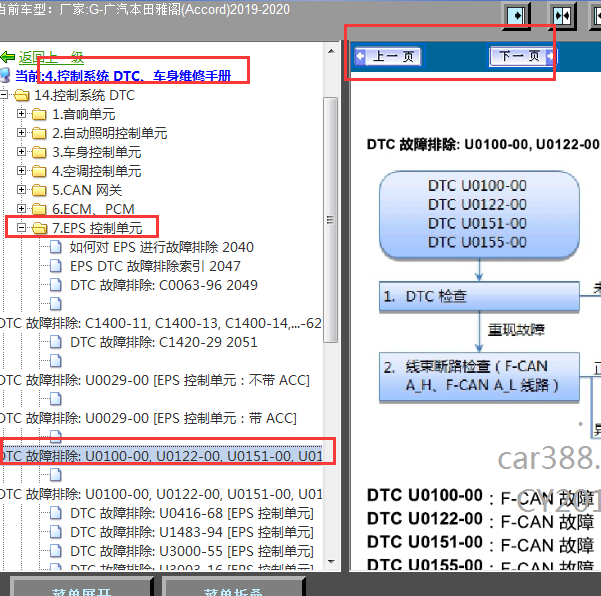Click folder icon of 4.空调控制单元
This screenshot has height=596, width=601.
coord(39,171)
